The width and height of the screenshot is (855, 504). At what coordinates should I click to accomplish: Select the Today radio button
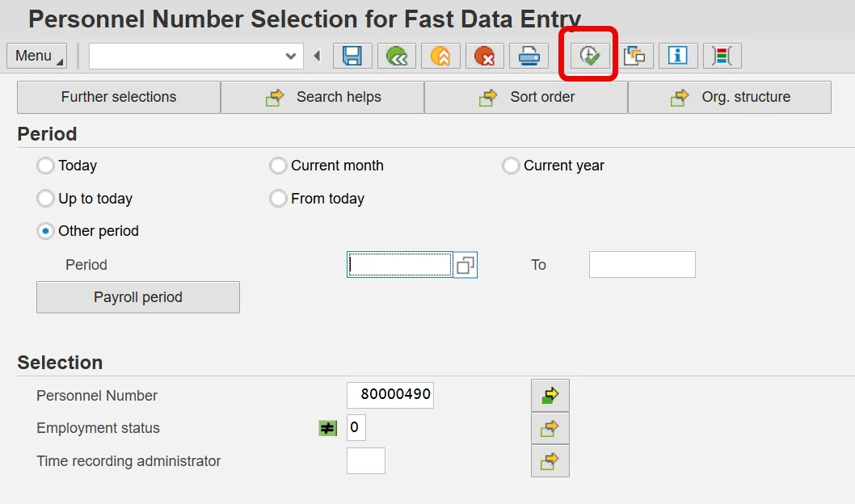tap(45, 166)
